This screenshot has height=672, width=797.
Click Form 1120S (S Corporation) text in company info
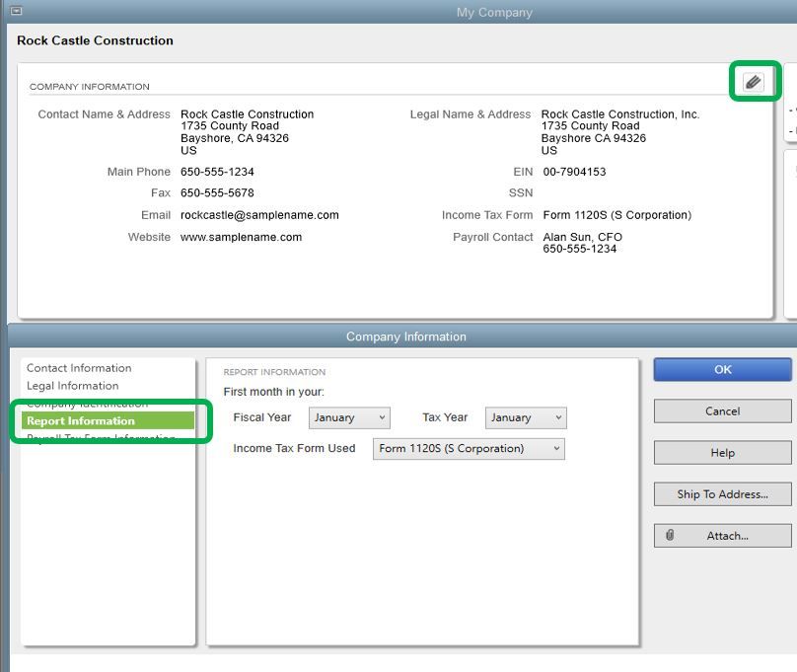pos(617,215)
